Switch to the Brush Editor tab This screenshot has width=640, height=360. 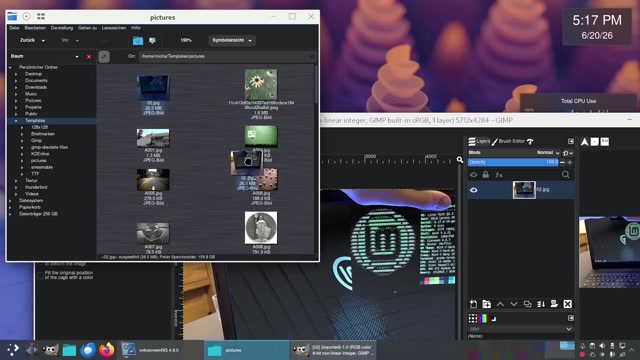tap(508, 141)
